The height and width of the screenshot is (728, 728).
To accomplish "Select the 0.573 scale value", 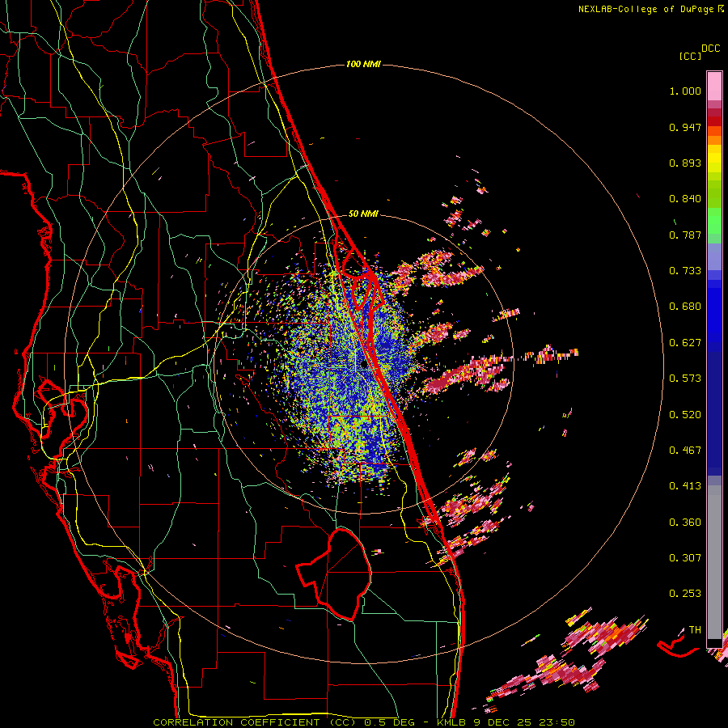I will pyautogui.click(x=685, y=379).
